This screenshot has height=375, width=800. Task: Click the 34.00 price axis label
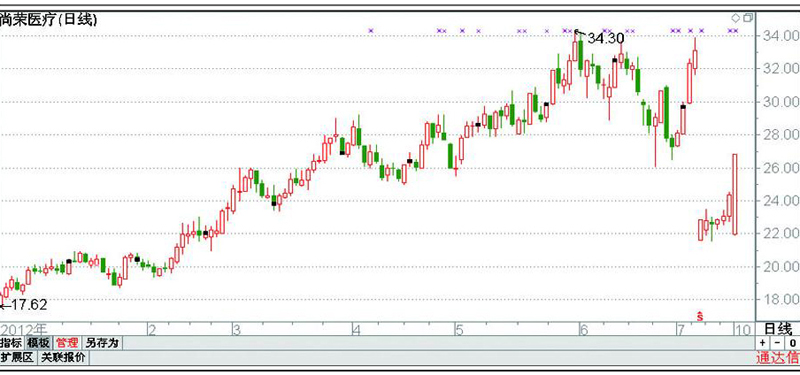pyautogui.click(x=782, y=36)
